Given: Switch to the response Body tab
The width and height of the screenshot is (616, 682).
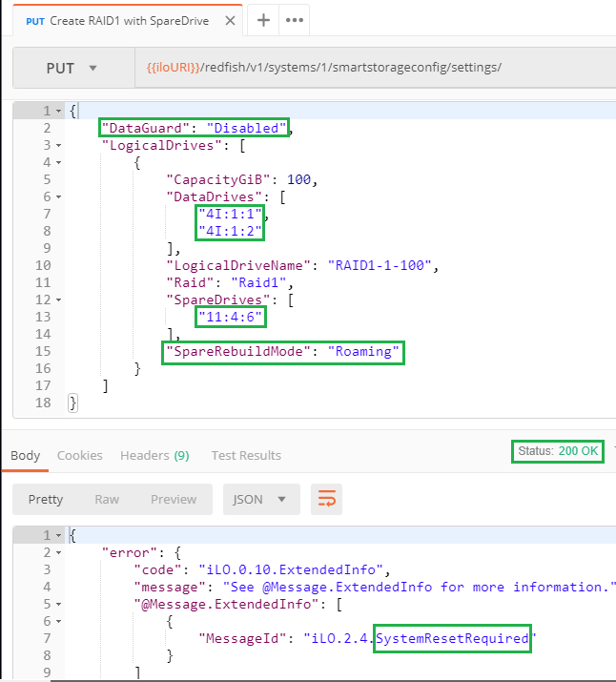Looking at the screenshot, I should pyautogui.click(x=25, y=455).
